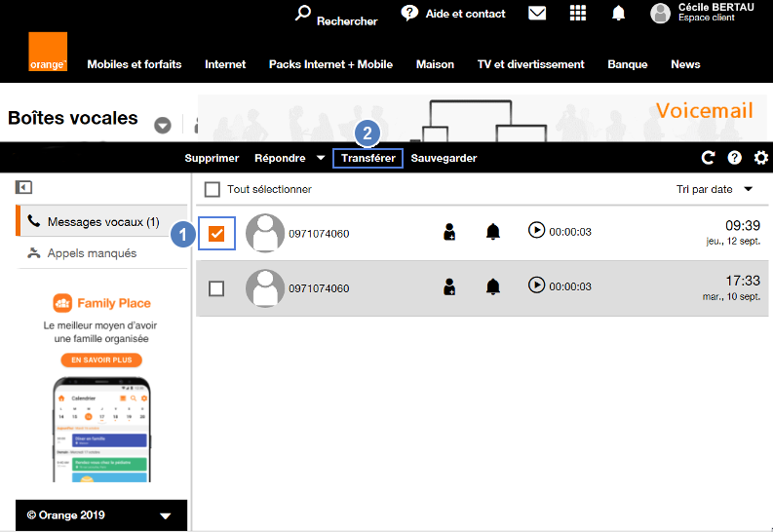Click Espace client link
Image resolution: width=773 pixels, height=532 pixels.
[x=706, y=18]
